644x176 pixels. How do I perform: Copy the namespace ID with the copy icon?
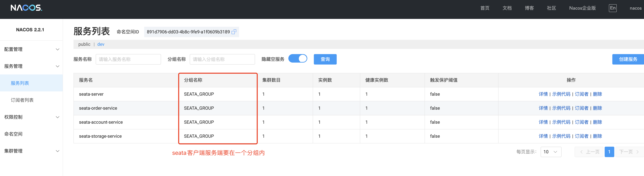234,32
